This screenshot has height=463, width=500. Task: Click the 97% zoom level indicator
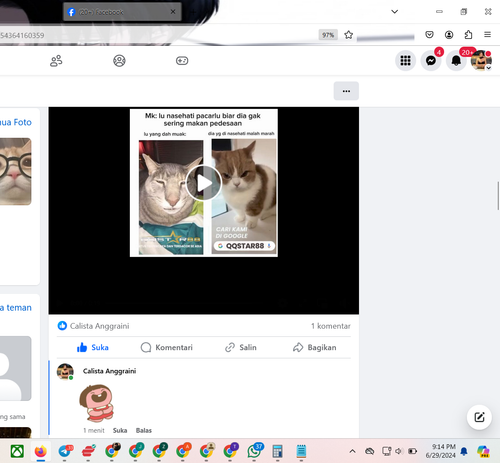[x=328, y=35]
